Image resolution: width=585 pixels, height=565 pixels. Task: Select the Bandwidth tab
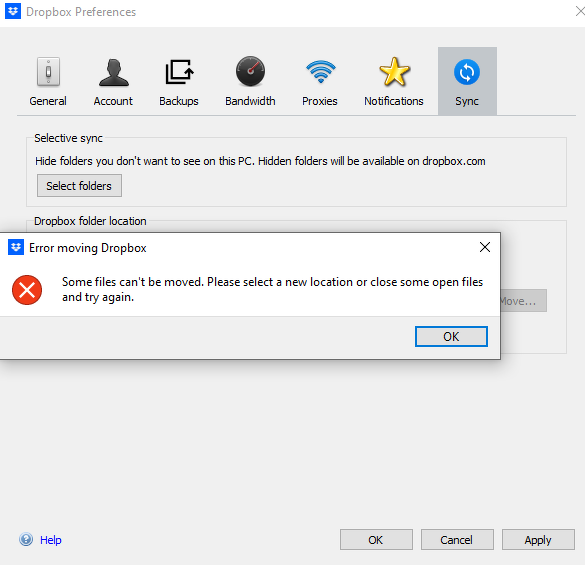pos(250,82)
